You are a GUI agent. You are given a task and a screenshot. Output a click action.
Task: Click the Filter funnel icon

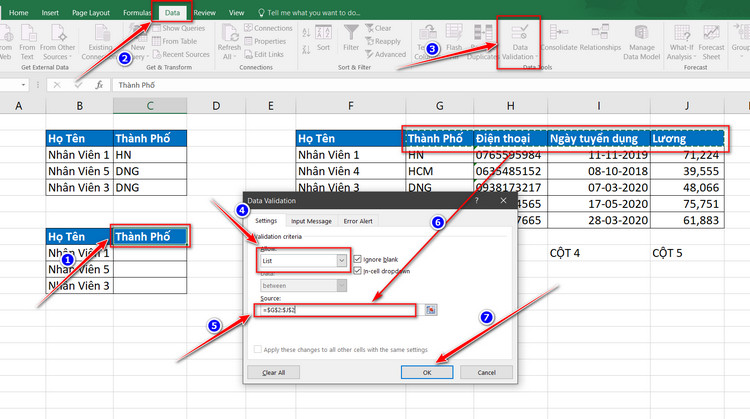351,33
